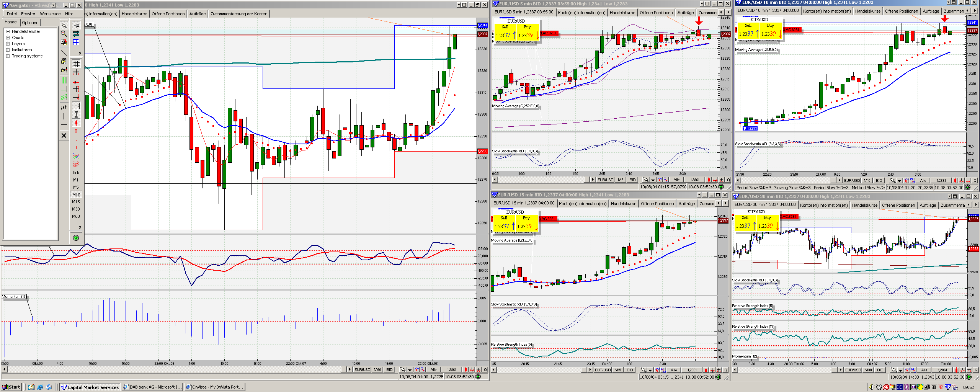Switch to tick timeframe in Navigator
This screenshot has width=980, height=392.
click(x=76, y=173)
